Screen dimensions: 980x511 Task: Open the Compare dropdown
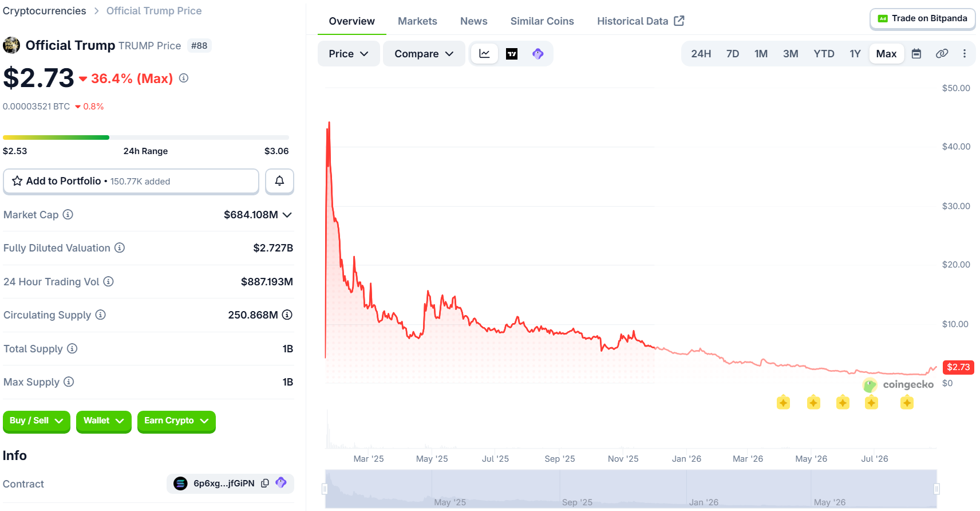coord(424,54)
